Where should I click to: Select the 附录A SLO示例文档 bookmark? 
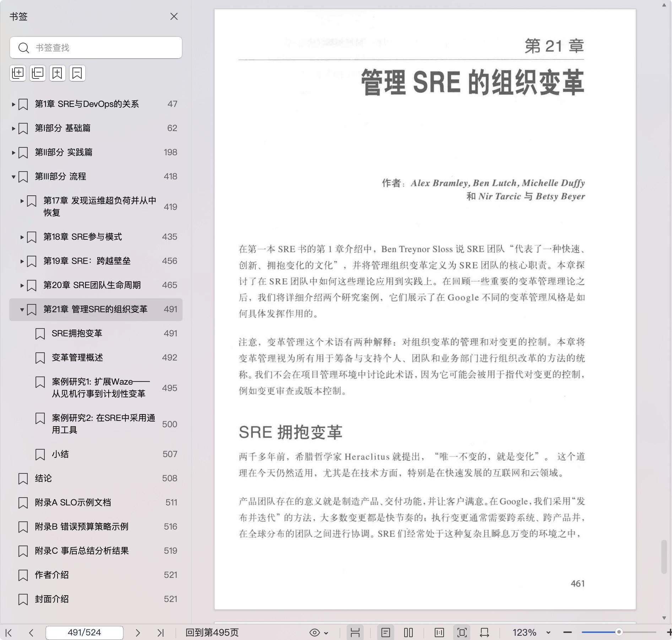pos(73,503)
